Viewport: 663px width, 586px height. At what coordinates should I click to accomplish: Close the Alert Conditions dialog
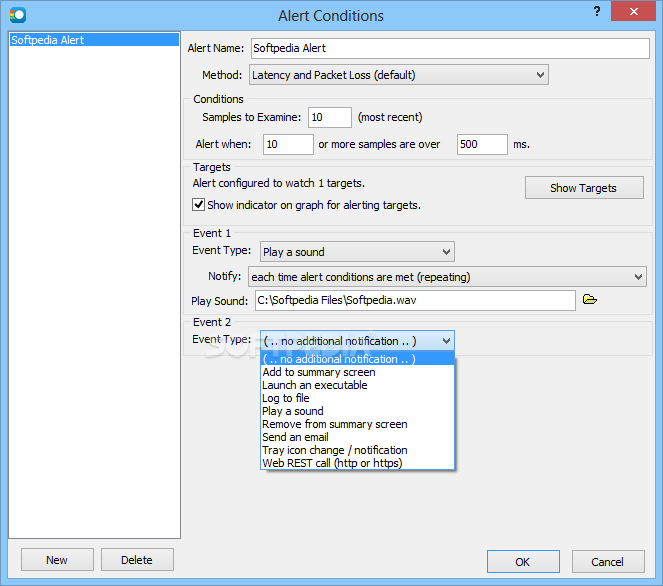click(633, 11)
